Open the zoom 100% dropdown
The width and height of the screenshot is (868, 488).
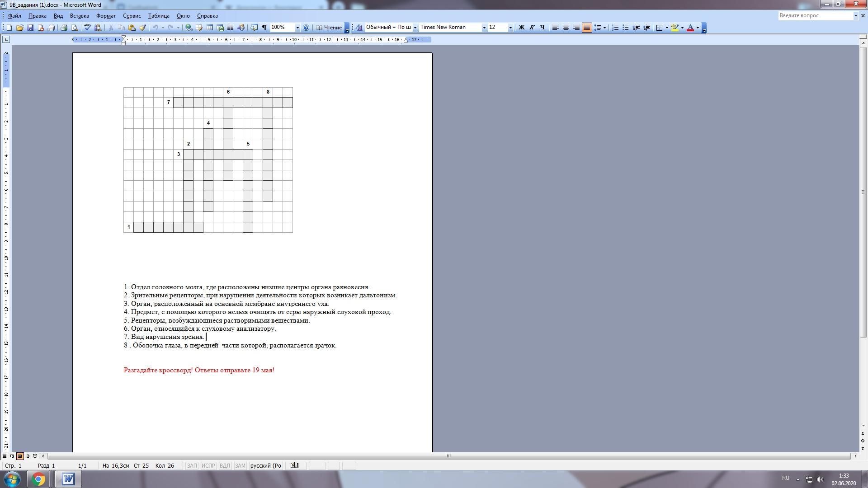(297, 28)
